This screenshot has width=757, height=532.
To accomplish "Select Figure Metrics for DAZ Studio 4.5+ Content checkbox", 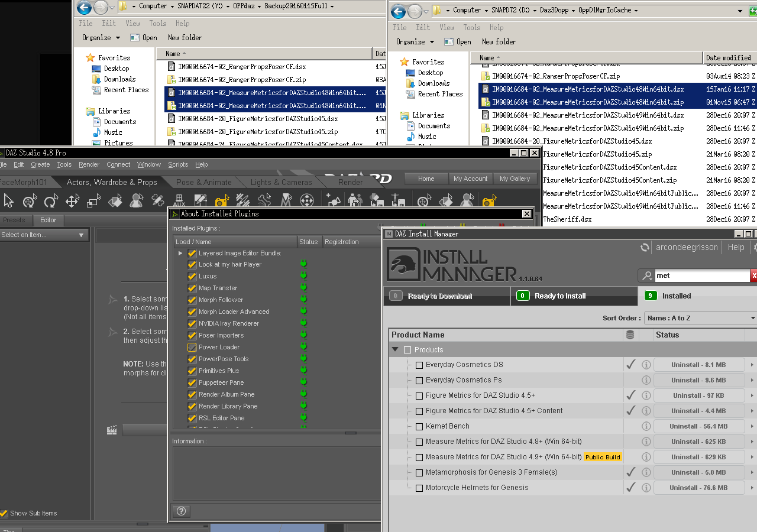I will (419, 411).
